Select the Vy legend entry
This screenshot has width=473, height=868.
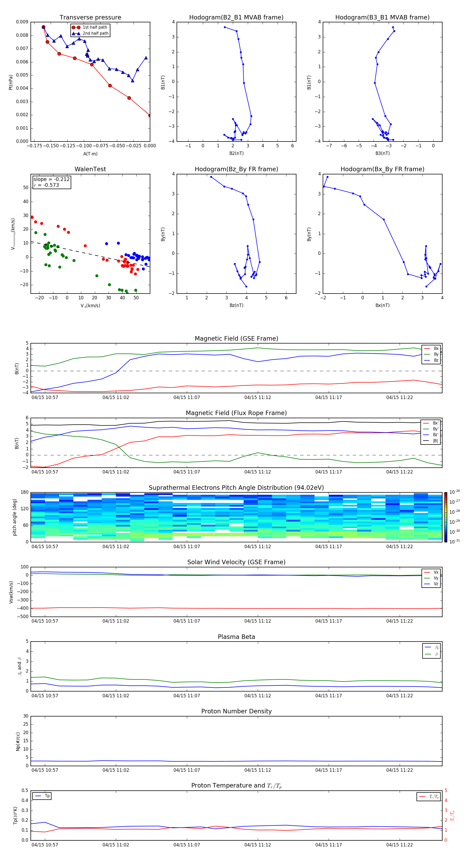point(431,578)
